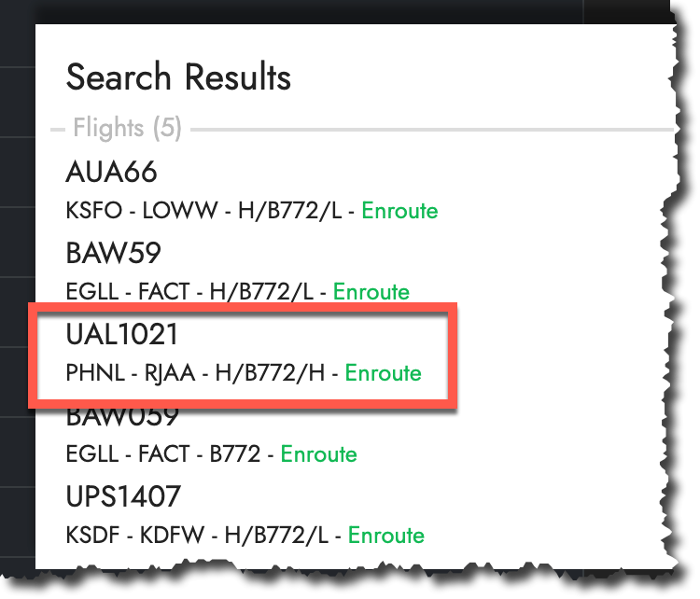Click the Enroute status under AUA66
This screenshot has width=700, height=599.
click(x=399, y=211)
